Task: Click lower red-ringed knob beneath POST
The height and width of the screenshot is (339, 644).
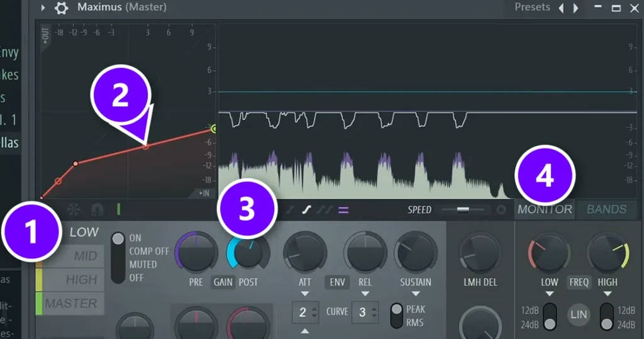Action: click(x=248, y=325)
